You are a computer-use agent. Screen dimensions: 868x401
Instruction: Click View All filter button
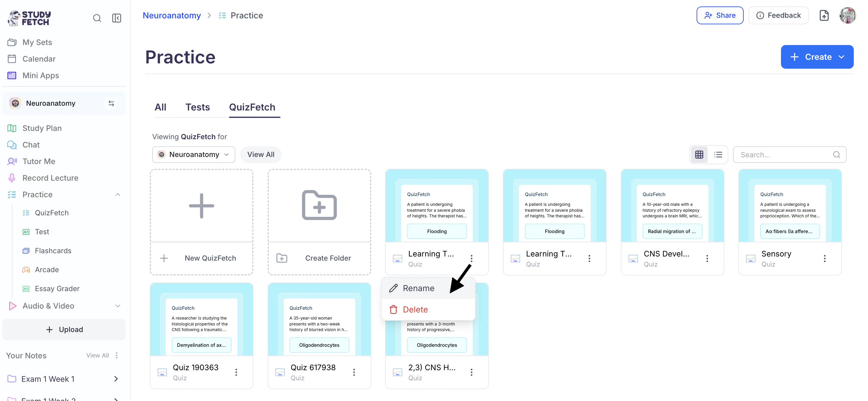click(x=261, y=154)
